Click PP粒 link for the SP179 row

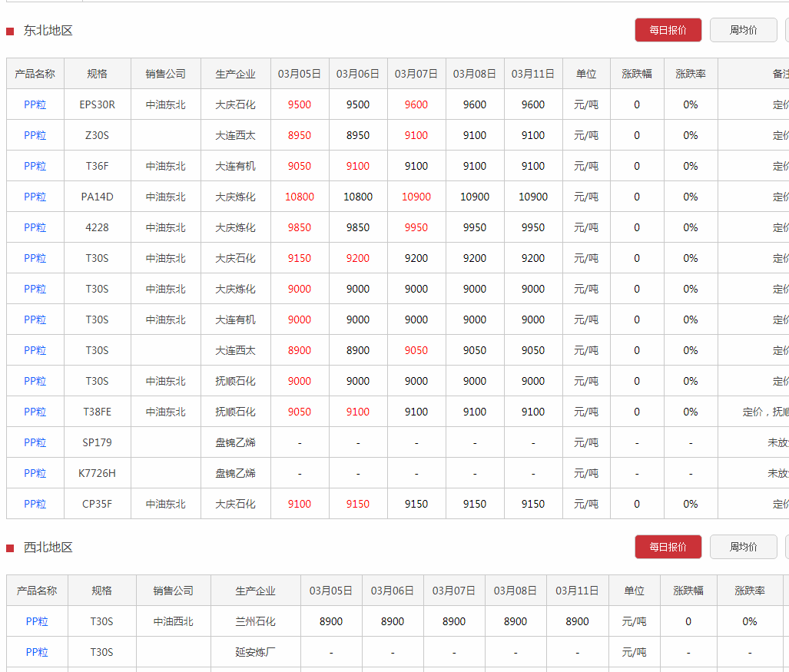coord(35,442)
